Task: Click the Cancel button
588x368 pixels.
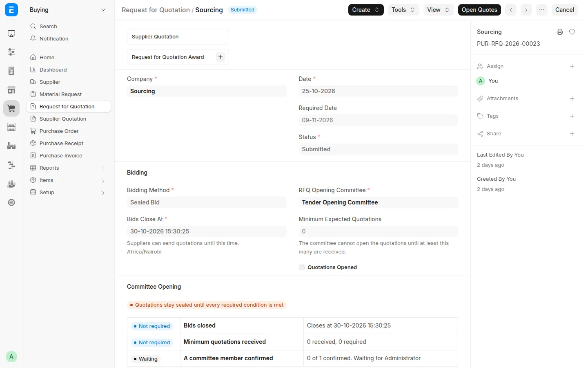Action: coord(564,10)
